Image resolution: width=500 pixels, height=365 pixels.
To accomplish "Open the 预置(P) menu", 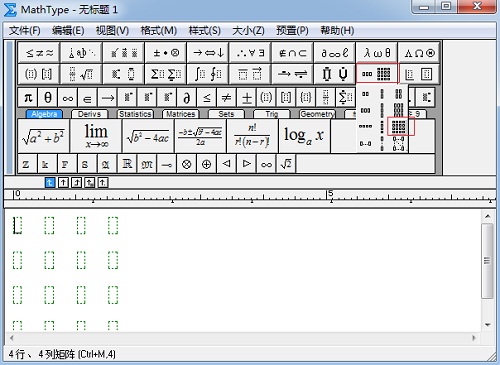I will pos(292,31).
